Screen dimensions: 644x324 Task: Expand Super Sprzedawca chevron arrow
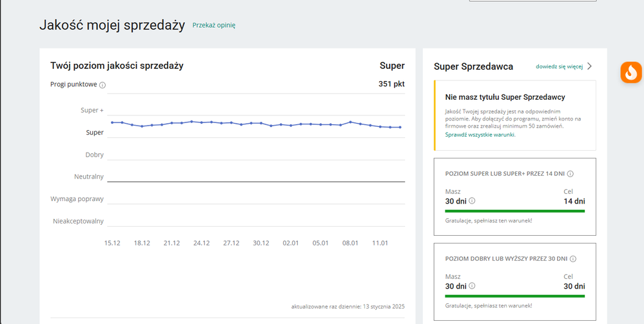point(589,66)
